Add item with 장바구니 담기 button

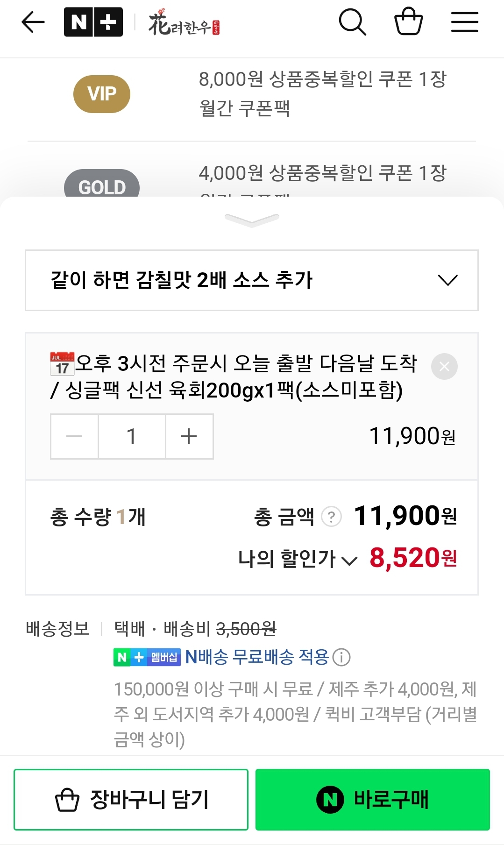click(x=131, y=799)
